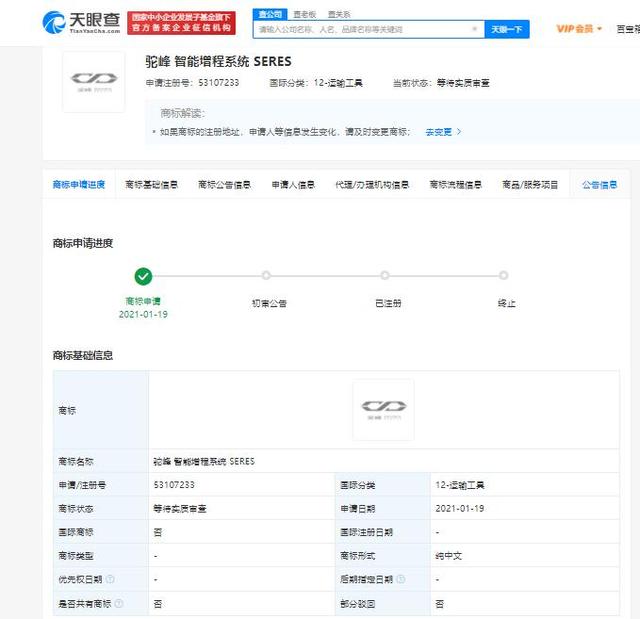Select header text 国际分类: 12-运输工具
The width and height of the screenshot is (640, 619).
[x=316, y=83]
